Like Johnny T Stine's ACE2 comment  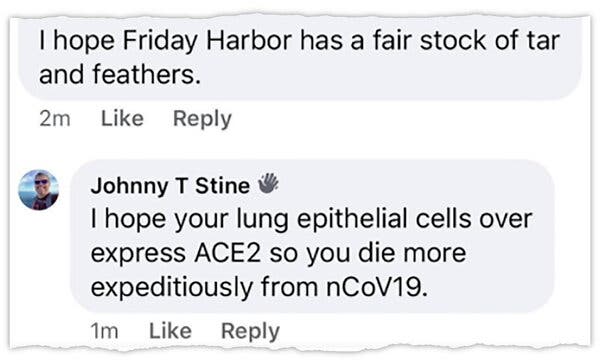click(x=170, y=330)
